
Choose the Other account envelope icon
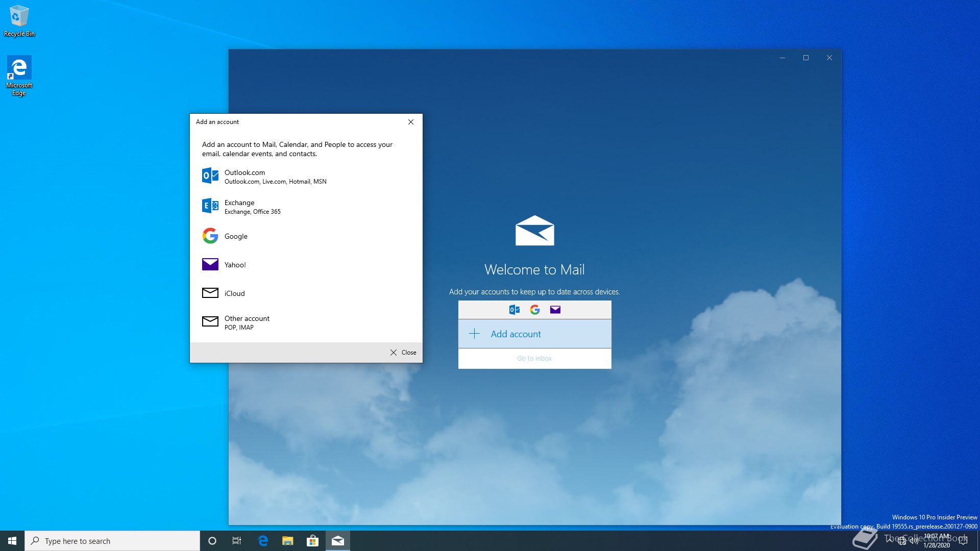click(210, 321)
